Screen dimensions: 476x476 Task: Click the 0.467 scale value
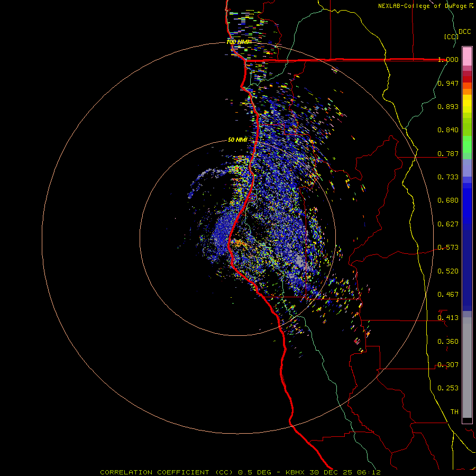448,295
